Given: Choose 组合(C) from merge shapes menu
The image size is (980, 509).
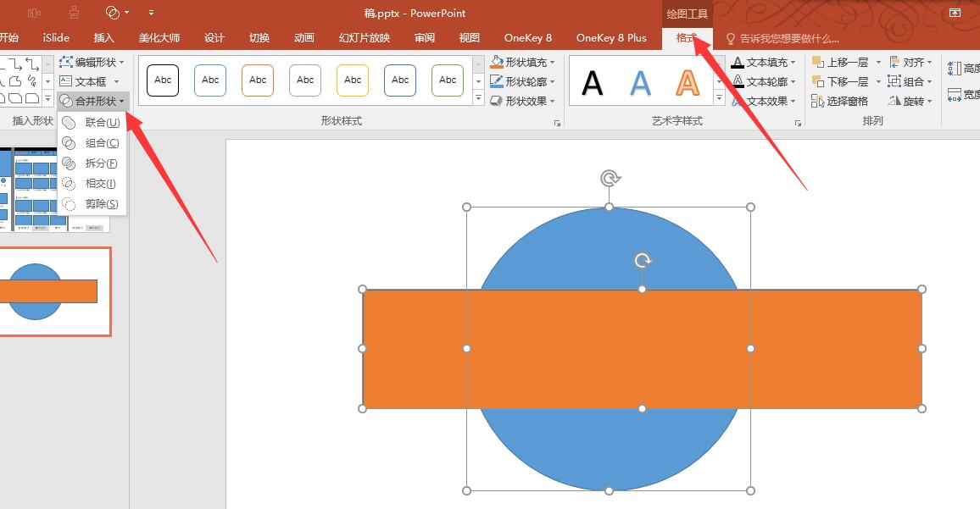Looking at the screenshot, I should pyautogui.click(x=92, y=143).
